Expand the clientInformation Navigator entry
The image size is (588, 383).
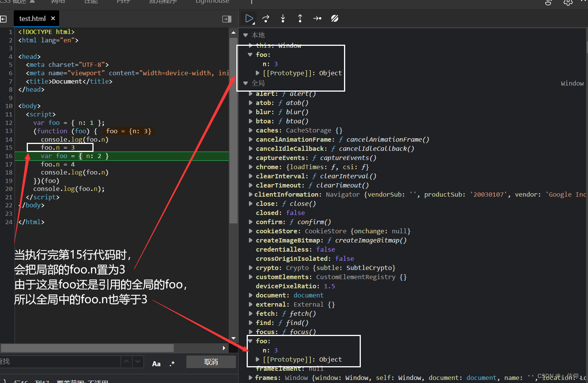pyautogui.click(x=250, y=194)
